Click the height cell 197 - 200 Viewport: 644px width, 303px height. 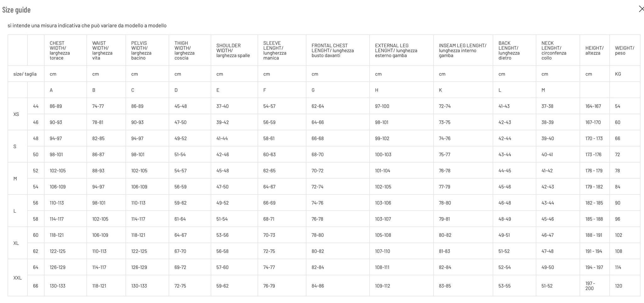[590, 286]
